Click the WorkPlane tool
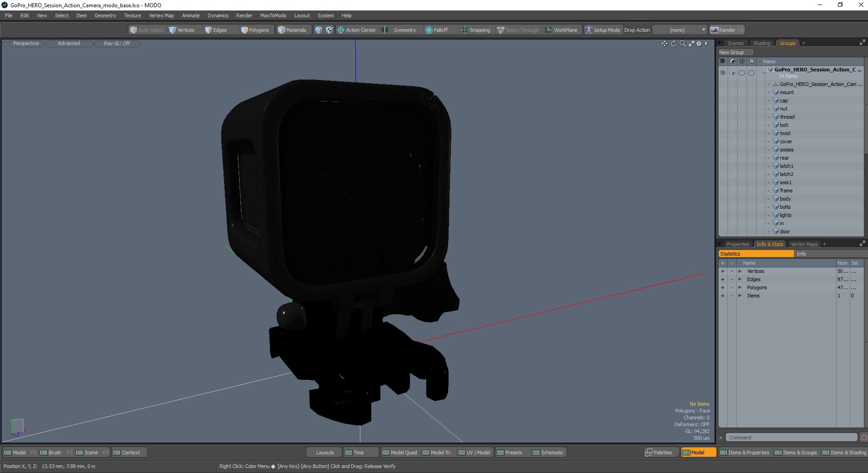The height and width of the screenshot is (473, 868). (561, 30)
